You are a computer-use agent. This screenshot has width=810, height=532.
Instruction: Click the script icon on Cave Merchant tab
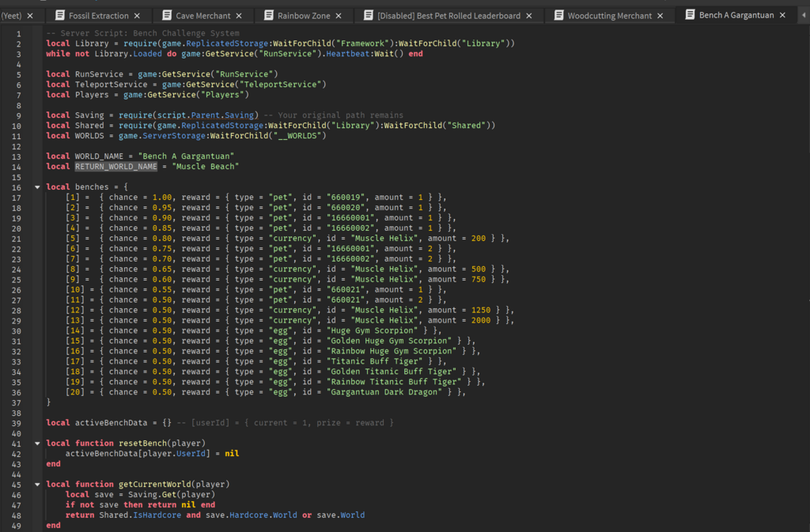[167, 16]
